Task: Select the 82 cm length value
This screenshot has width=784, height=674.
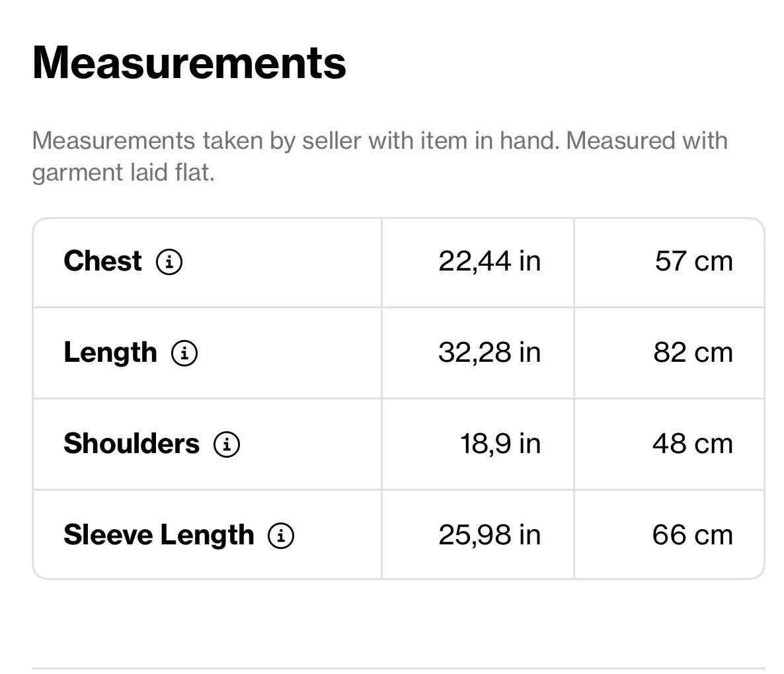Action: point(693,353)
